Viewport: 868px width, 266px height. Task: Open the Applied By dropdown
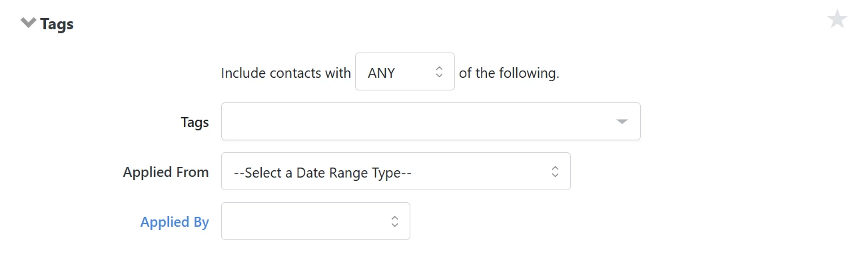pyautogui.click(x=315, y=221)
